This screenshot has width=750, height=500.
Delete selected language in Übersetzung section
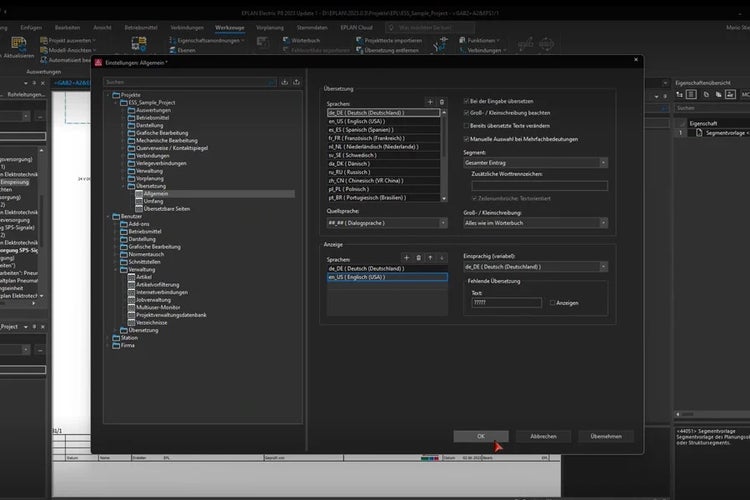(x=443, y=102)
